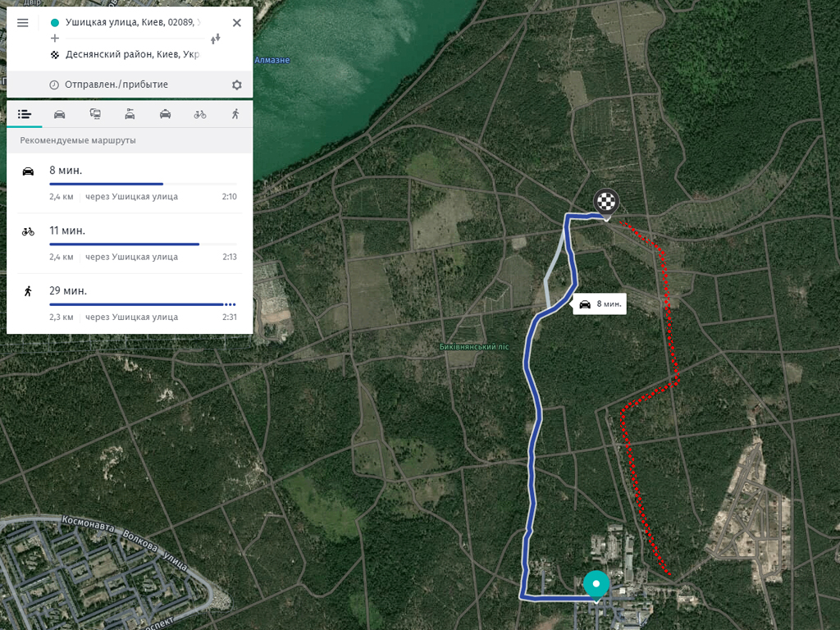Edit the Деснянский район destination field
840x630 pixels.
pyautogui.click(x=133, y=54)
